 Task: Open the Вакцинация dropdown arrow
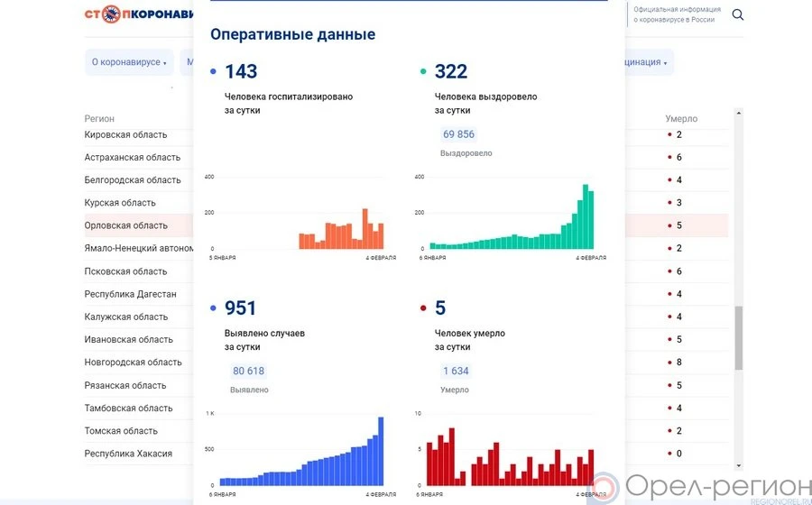point(666,63)
